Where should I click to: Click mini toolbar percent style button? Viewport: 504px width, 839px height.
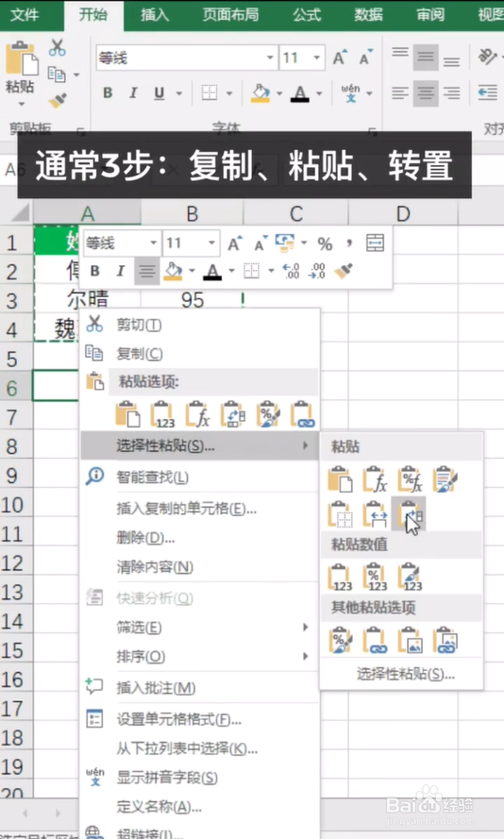pos(325,244)
